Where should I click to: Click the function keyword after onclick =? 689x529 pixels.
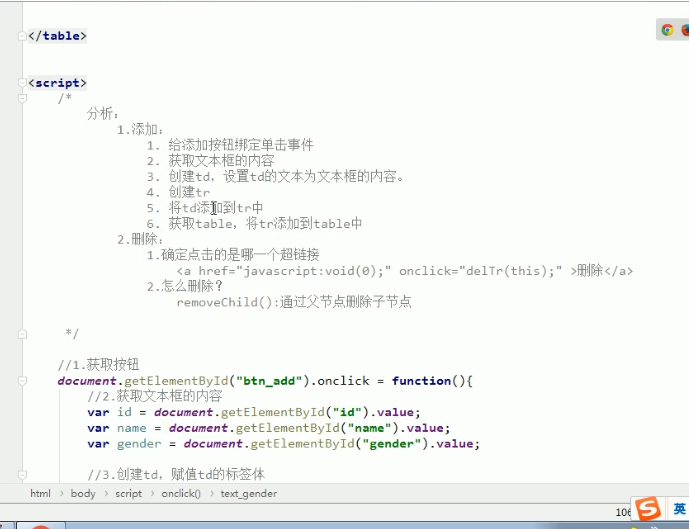[x=421, y=380]
